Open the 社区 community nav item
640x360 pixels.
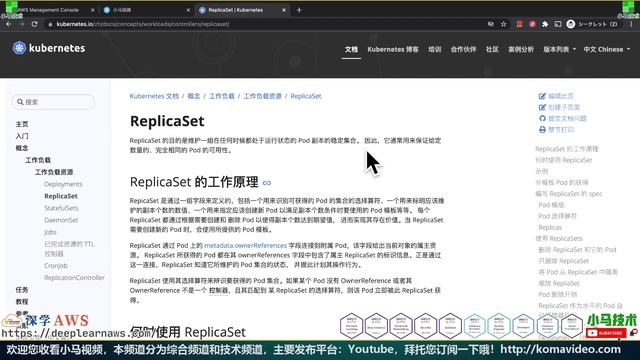[492, 49]
